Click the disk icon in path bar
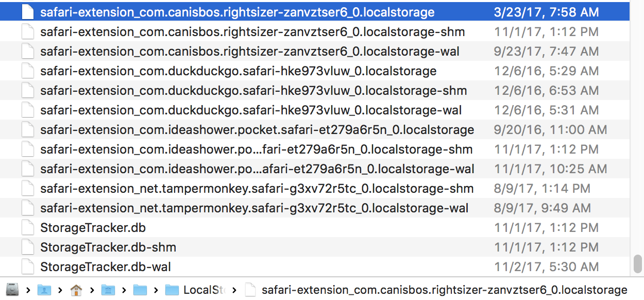The image size is (644, 300). pos(12,290)
